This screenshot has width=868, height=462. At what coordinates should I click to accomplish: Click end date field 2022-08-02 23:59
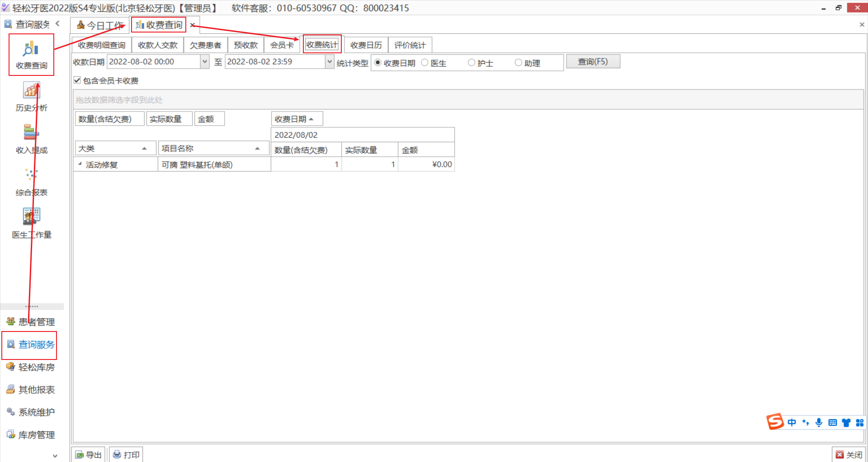tap(275, 61)
